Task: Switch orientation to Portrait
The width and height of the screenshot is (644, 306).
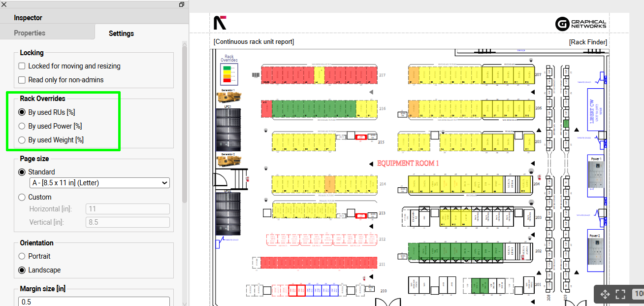Action: coord(22,256)
